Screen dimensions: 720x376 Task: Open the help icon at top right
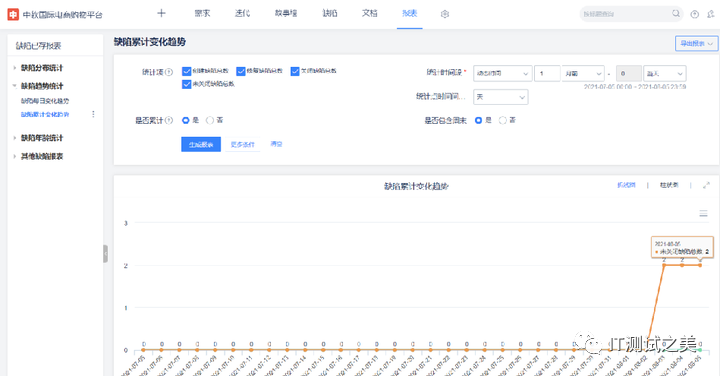[694, 14]
